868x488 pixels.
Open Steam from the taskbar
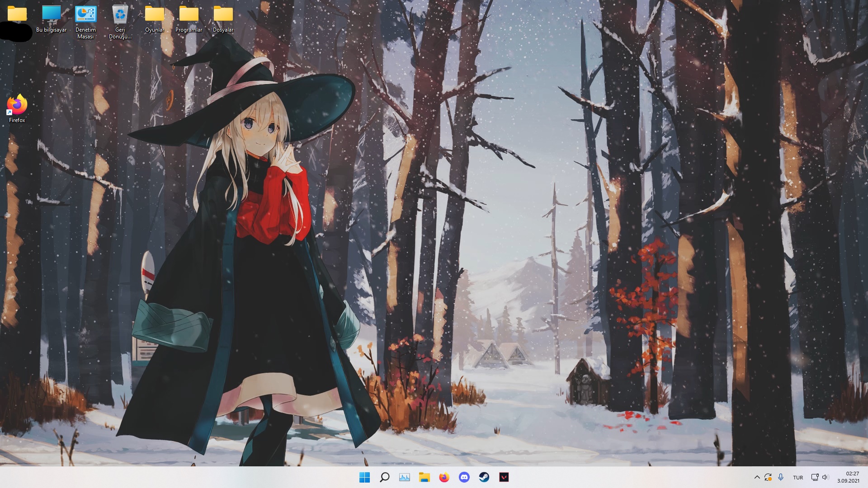[x=484, y=477]
